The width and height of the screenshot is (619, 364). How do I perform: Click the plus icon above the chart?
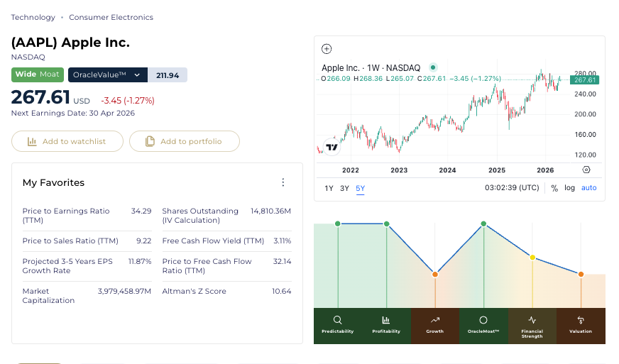[327, 49]
